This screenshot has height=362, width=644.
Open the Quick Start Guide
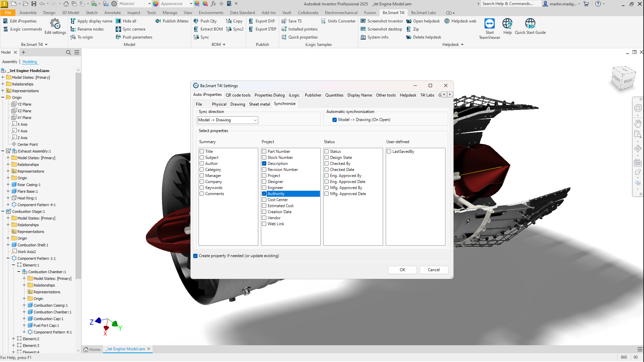[530, 24]
